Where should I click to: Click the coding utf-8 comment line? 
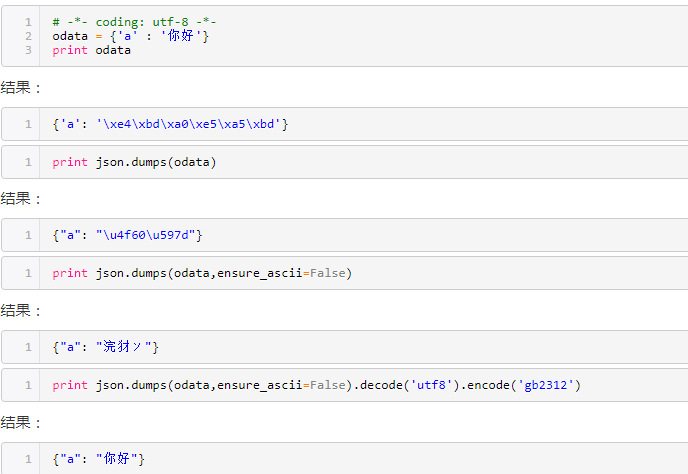(x=134, y=22)
